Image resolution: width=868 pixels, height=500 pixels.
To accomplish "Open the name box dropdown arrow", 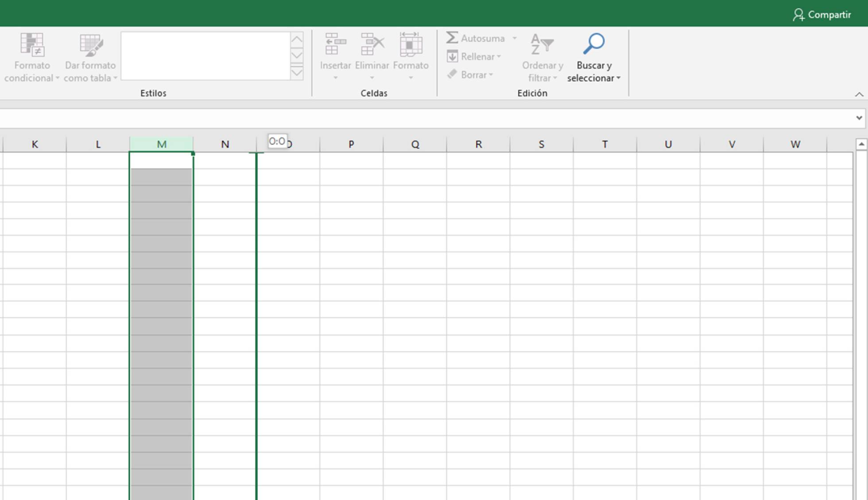I will point(858,118).
